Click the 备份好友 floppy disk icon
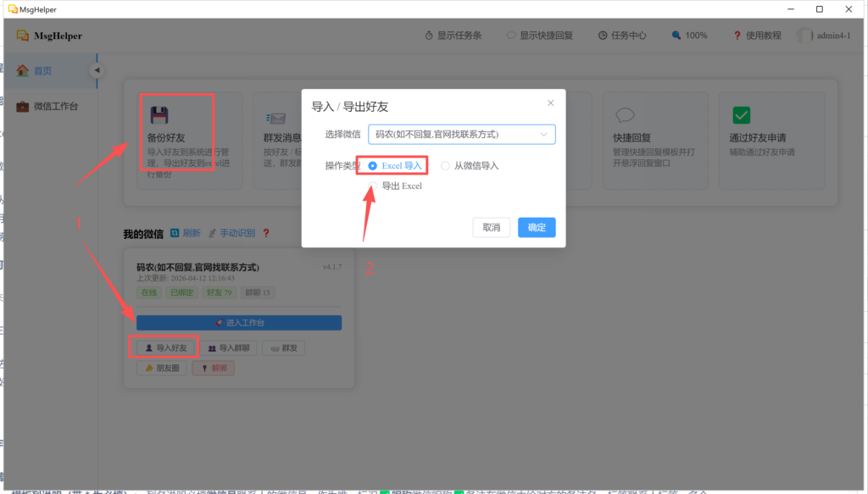 (159, 114)
